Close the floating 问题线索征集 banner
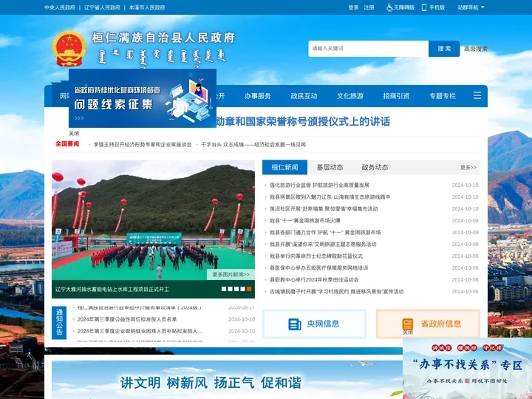 point(74,133)
